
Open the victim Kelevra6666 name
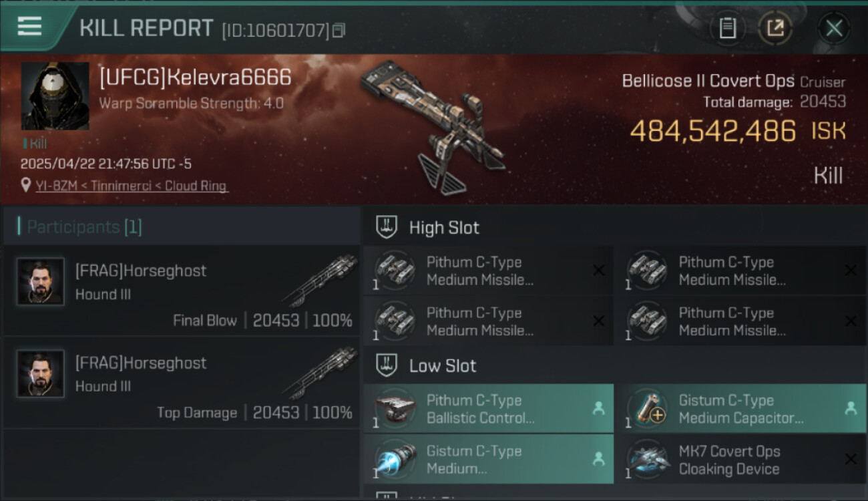pyautogui.click(x=195, y=77)
